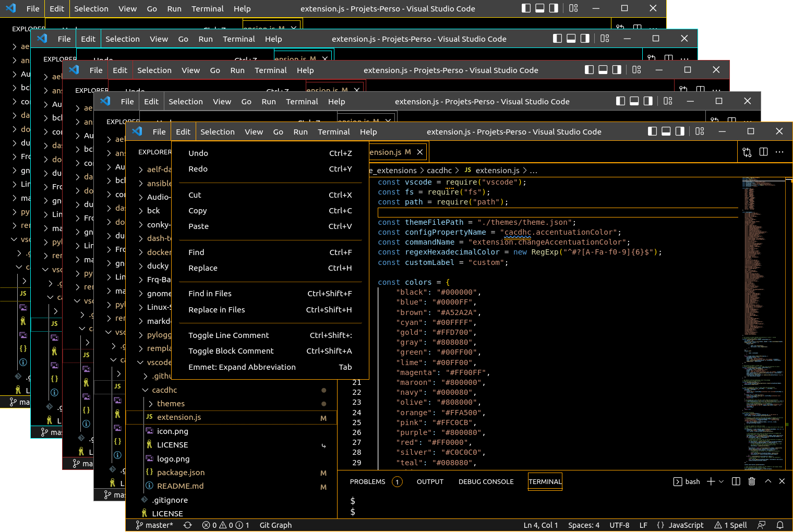Toggle secondary side bar in front window
793x532 pixels.
pos(680,131)
